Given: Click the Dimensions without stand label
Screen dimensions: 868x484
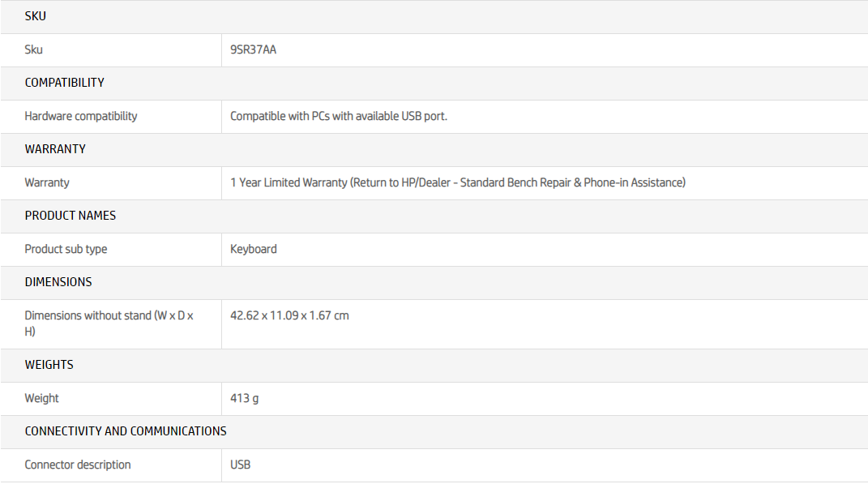Looking at the screenshot, I should click(x=109, y=323).
